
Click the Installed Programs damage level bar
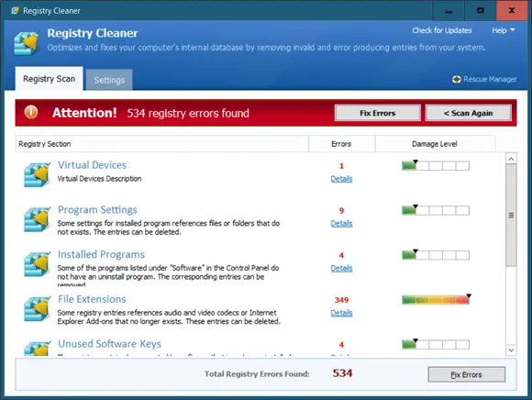click(x=436, y=255)
